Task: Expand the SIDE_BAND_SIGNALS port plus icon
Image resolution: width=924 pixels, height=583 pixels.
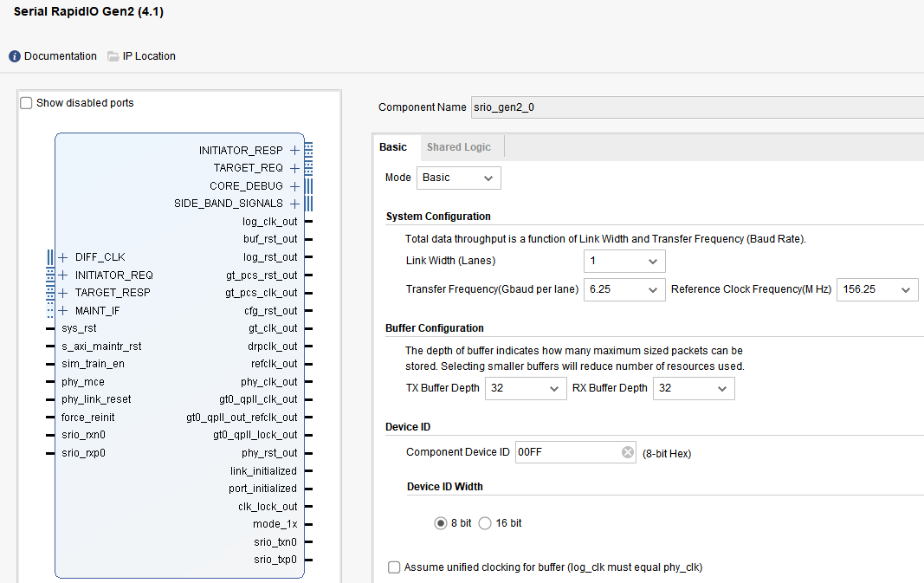Action: (x=294, y=204)
